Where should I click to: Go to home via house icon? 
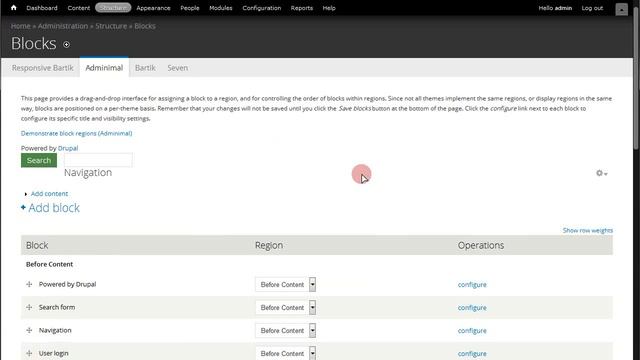(13, 7)
